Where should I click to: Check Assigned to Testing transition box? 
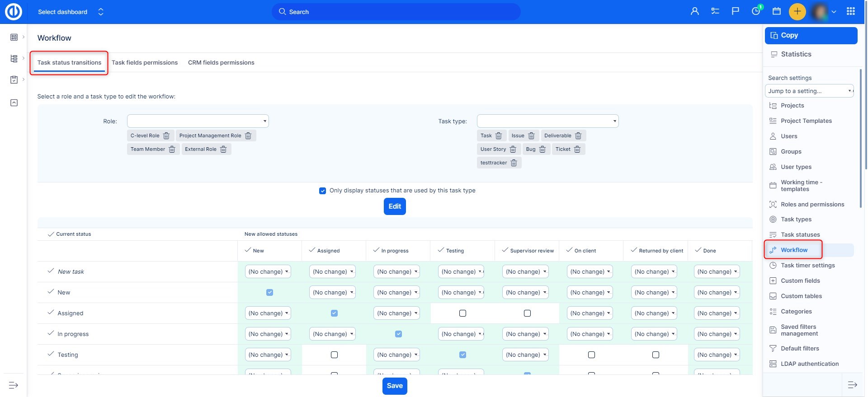coord(462,313)
